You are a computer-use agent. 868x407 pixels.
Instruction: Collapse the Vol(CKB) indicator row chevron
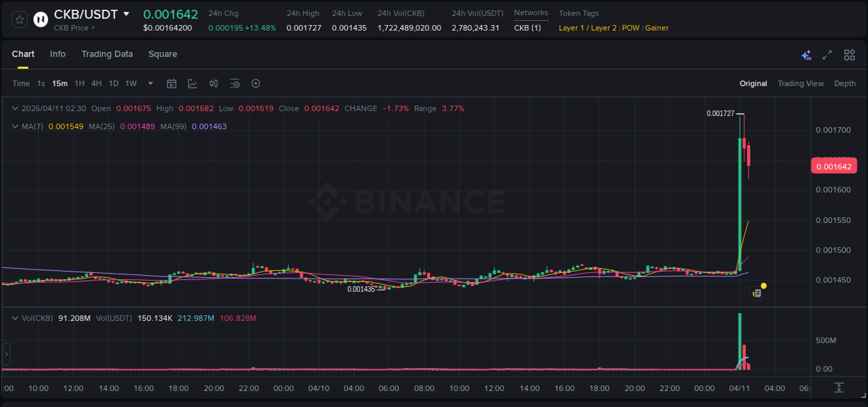coord(15,318)
